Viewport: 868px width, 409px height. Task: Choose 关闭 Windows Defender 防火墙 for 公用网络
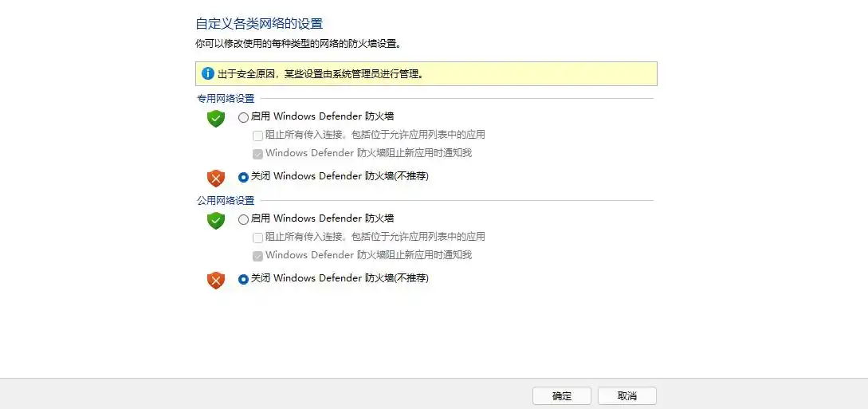tap(244, 279)
